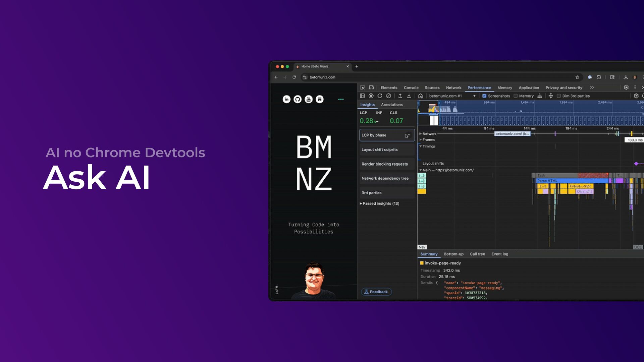Viewport: 644px width, 362px height.
Task: Click the YouTube icon on the page
Action: tap(309, 99)
